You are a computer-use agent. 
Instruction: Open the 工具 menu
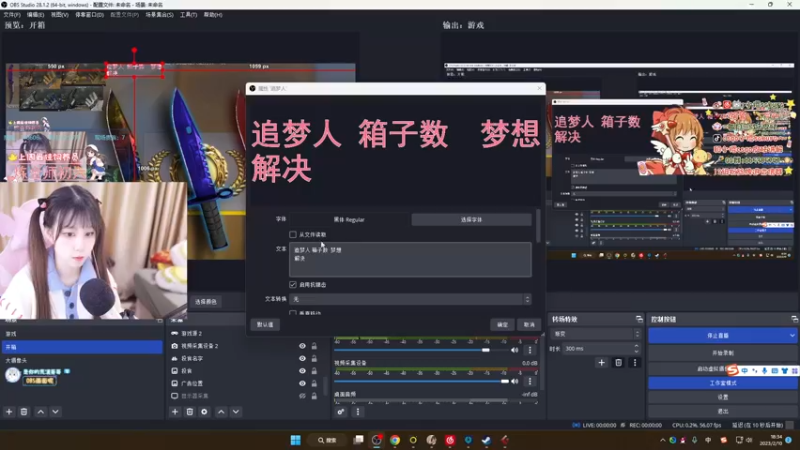[188, 15]
